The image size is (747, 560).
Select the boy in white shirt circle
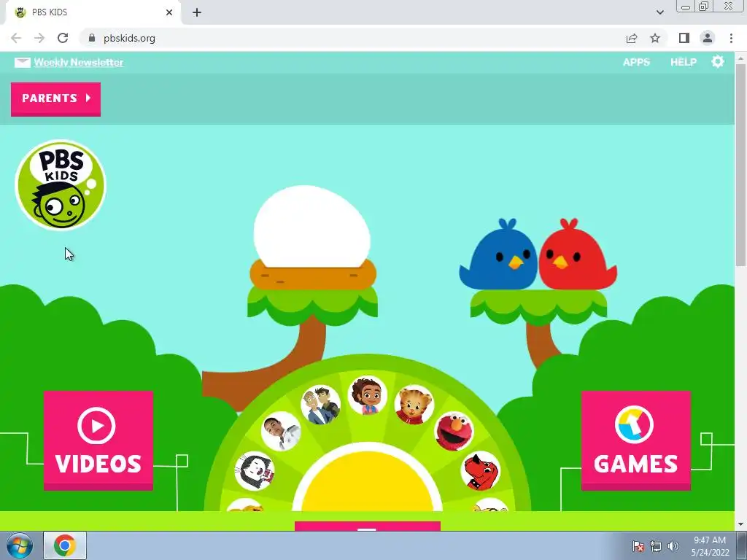coord(281,431)
